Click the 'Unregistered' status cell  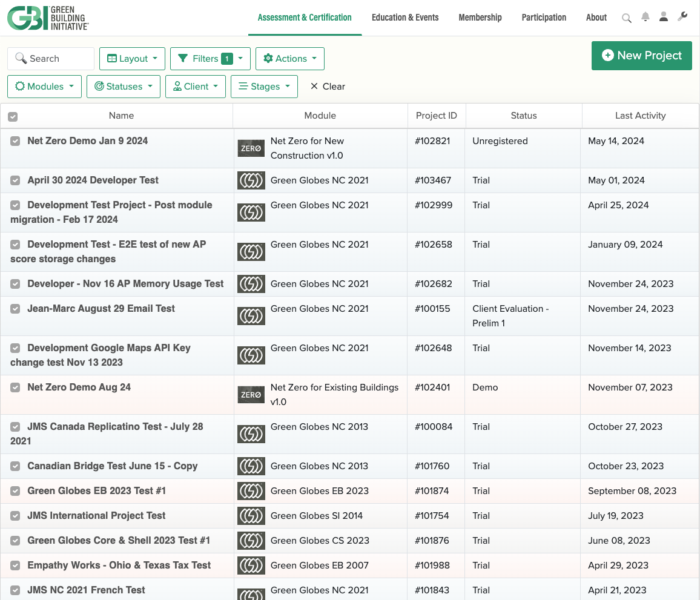[x=500, y=141]
